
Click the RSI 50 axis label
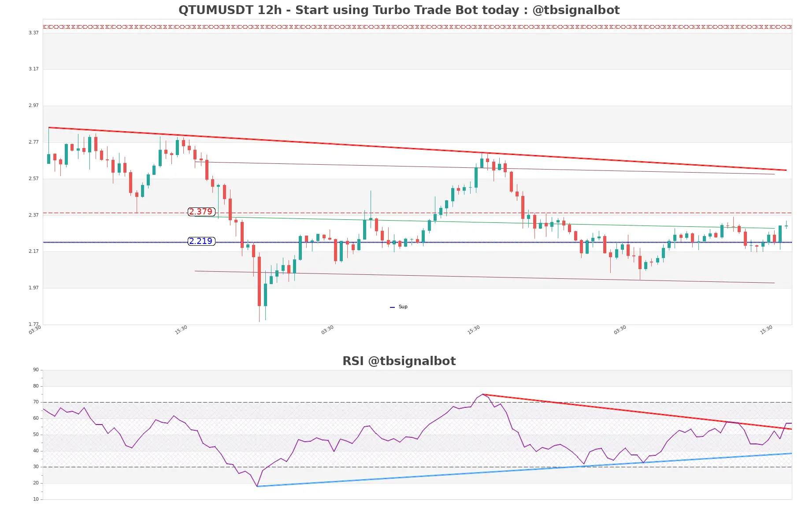tap(36, 435)
